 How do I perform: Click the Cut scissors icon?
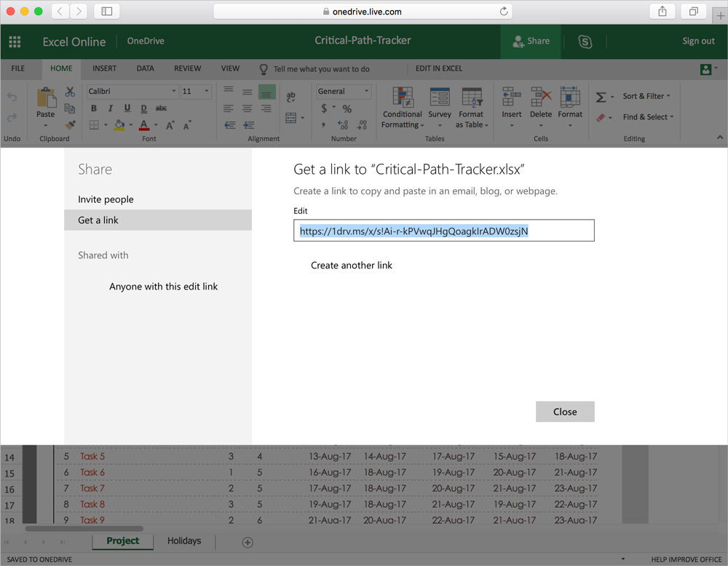[x=70, y=92]
